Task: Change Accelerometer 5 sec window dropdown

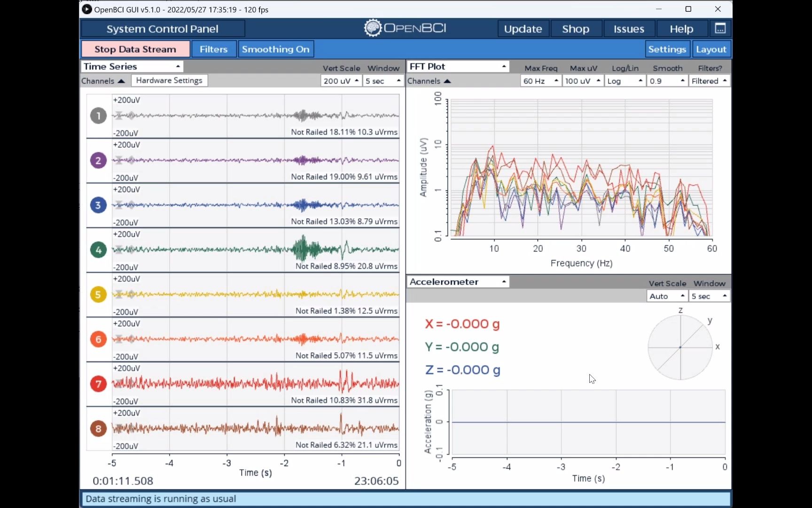Action: (x=709, y=296)
